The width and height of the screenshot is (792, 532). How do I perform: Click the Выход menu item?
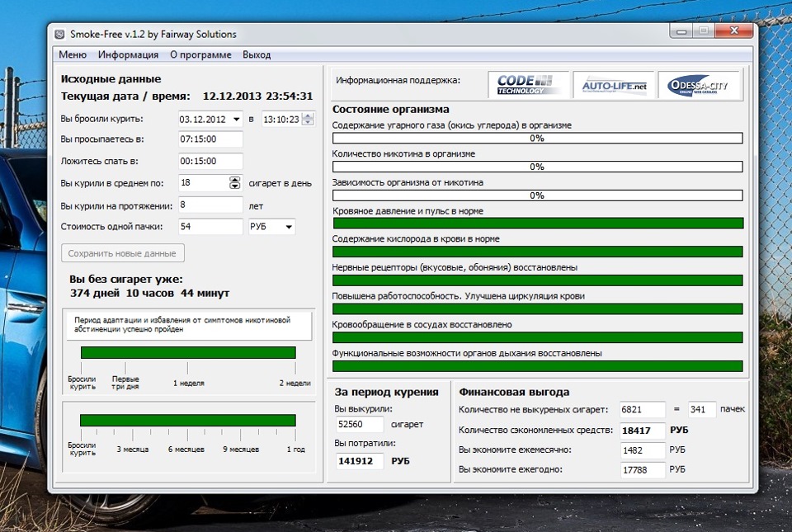[x=257, y=55]
